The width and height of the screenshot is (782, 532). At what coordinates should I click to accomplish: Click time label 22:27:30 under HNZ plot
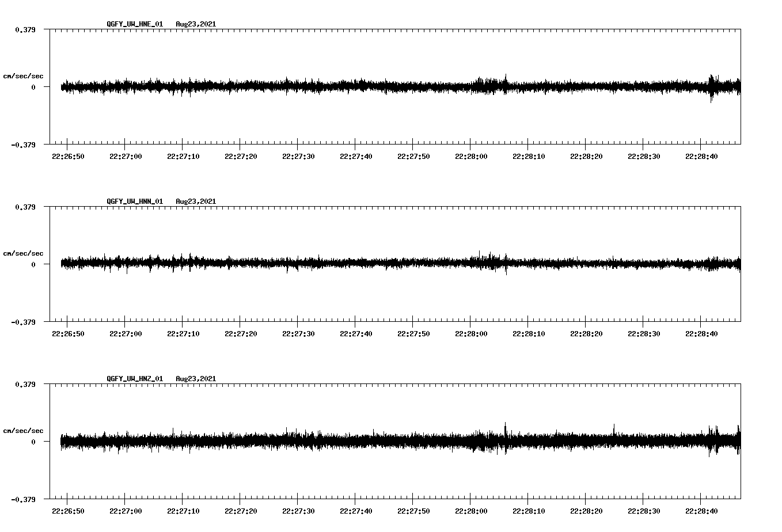pyautogui.click(x=298, y=511)
